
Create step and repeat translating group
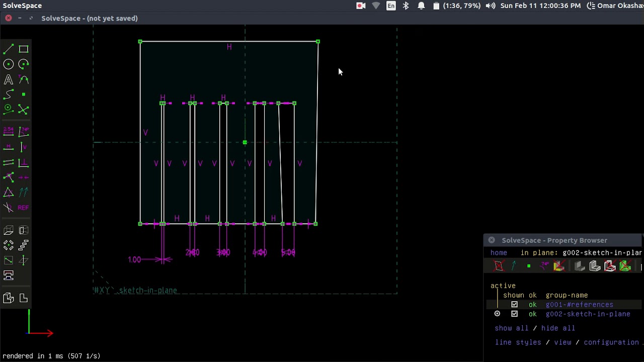pyautogui.click(x=24, y=245)
